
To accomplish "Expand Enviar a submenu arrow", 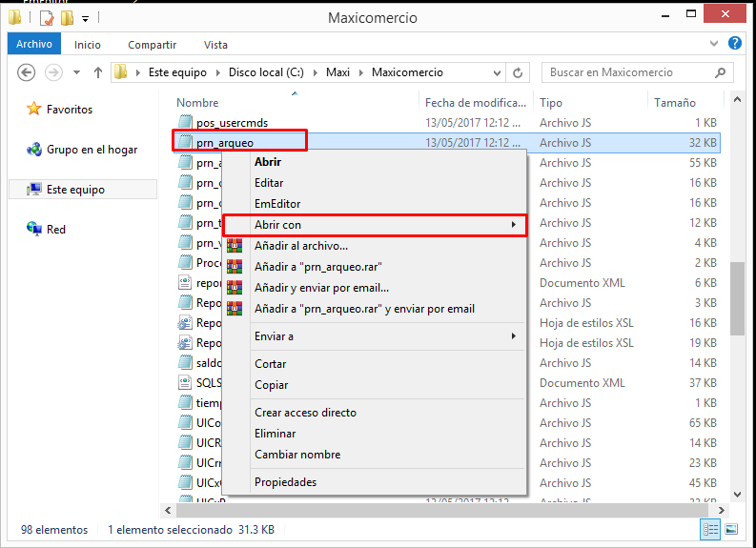I will tap(514, 335).
